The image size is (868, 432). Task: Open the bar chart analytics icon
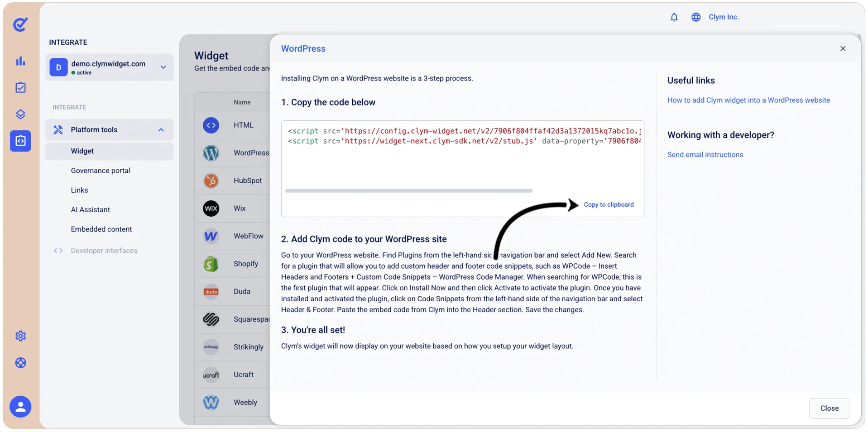tap(20, 61)
